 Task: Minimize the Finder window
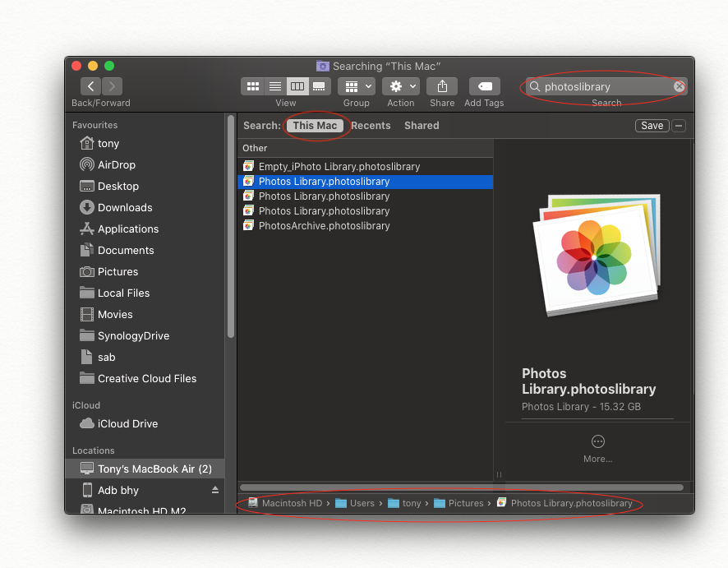tap(93, 66)
